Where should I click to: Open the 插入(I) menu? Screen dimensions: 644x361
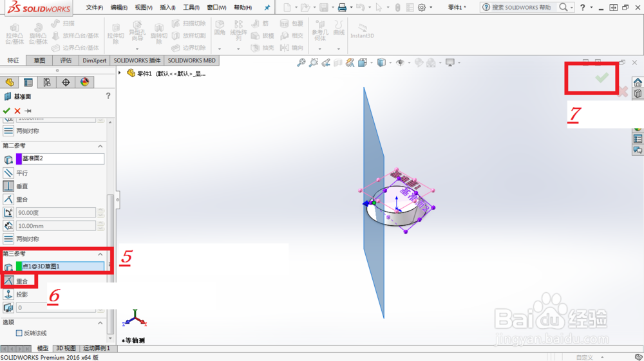click(x=167, y=7)
